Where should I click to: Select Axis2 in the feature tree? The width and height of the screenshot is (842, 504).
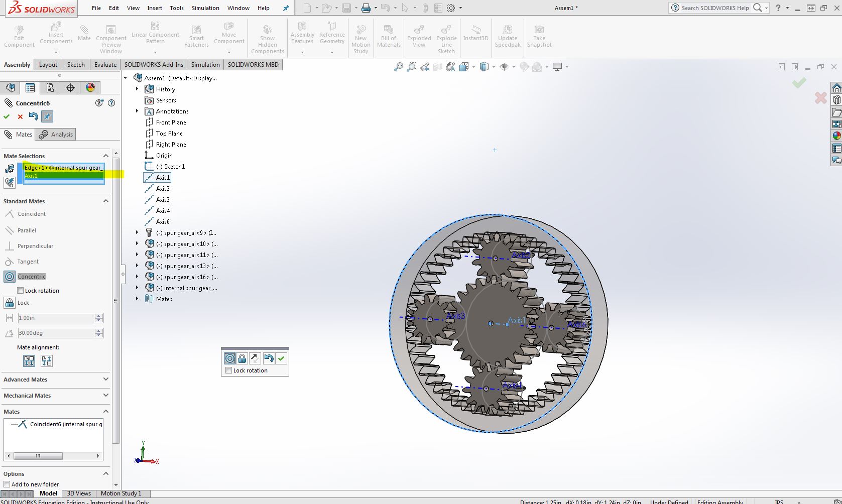click(163, 189)
